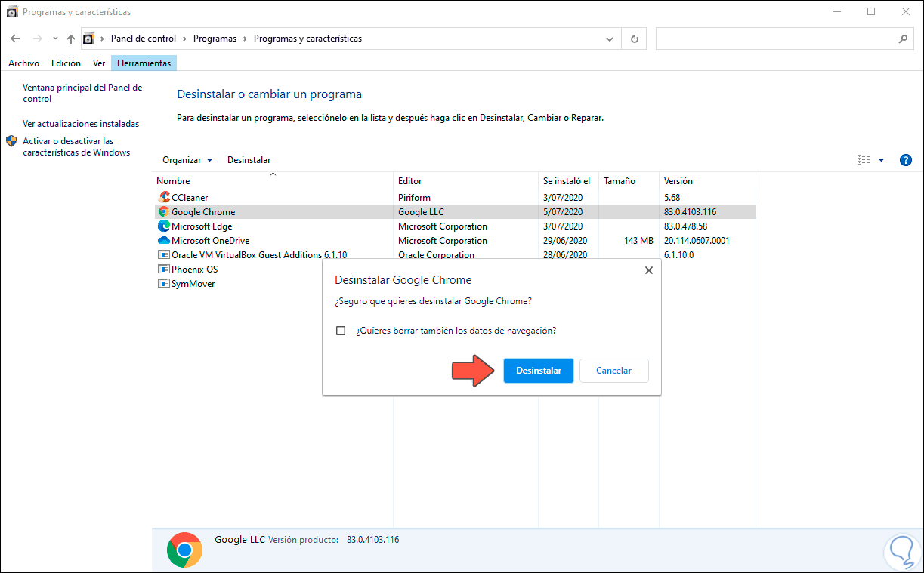This screenshot has width=924, height=573.
Task: Check the borrar datos de navegación box
Action: click(x=341, y=331)
